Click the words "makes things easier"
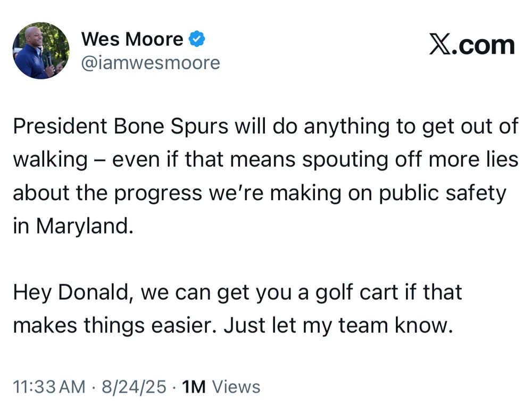The image size is (532, 412). point(114,326)
